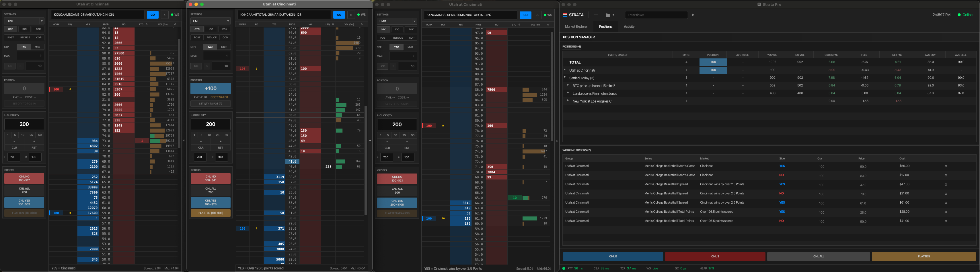
Task: Open the STRATA hamburger menu
Action: pyautogui.click(x=564, y=15)
